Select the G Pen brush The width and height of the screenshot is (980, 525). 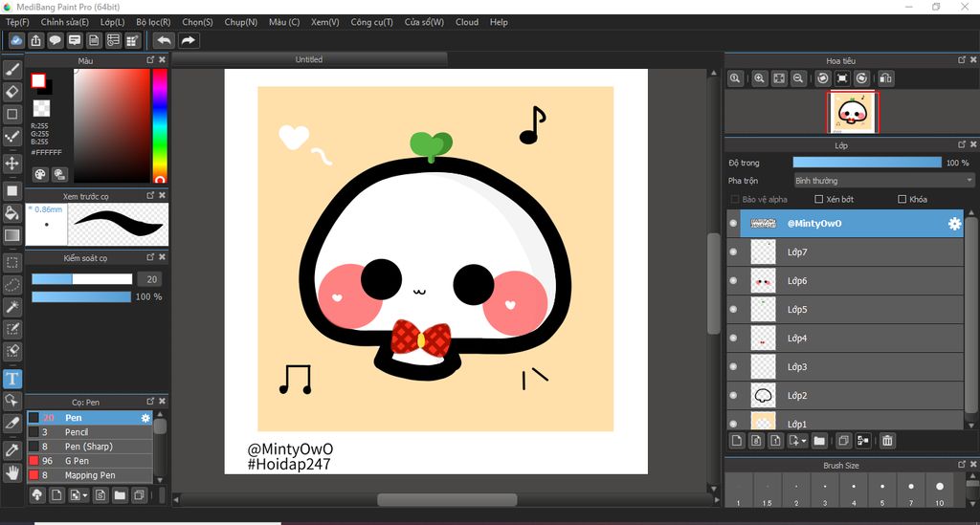[x=89, y=461]
